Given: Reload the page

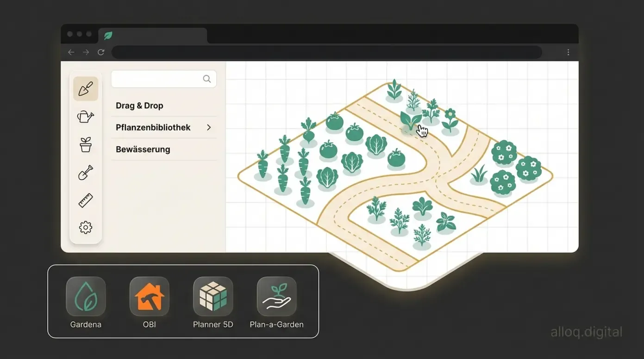Looking at the screenshot, I should 101,52.
